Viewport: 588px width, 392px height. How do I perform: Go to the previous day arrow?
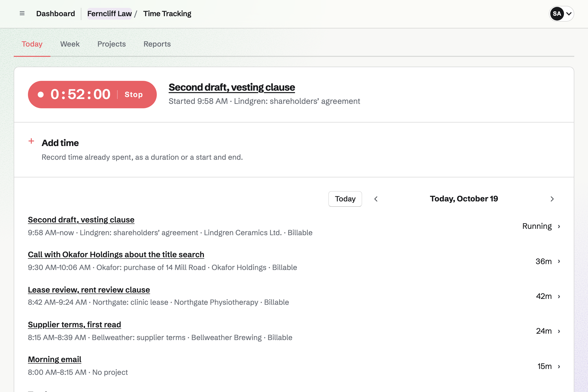click(x=376, y=199)
